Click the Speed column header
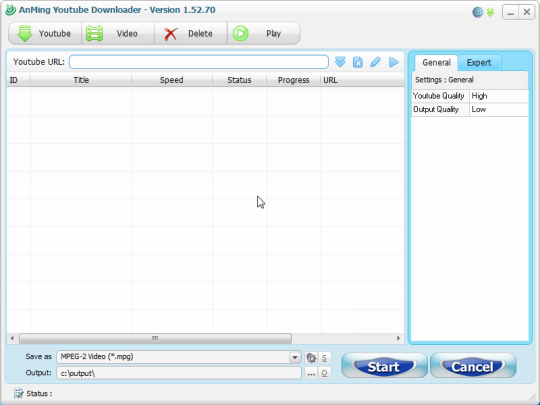This screenshot has width=540, height=405. click(x=172, y=80)
